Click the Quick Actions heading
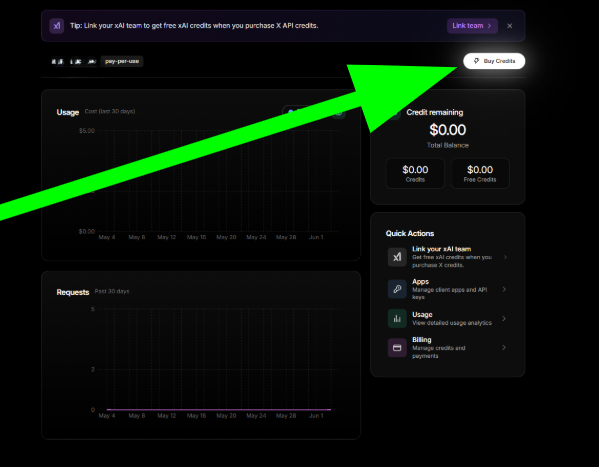This screenshot has width=599, height=467. tap(410, 234)
